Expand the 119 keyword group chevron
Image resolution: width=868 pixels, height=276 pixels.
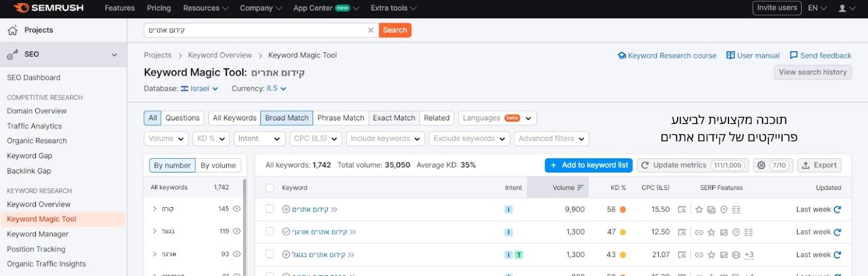click(x=155, y=231)
